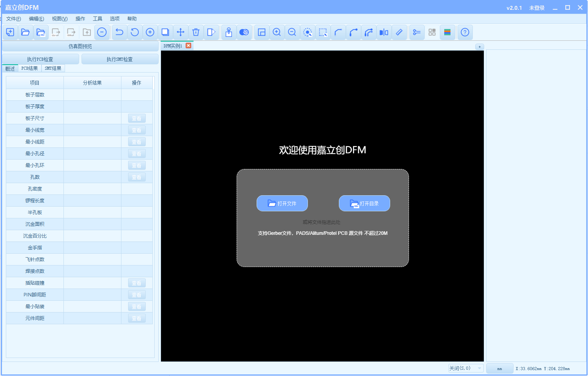Click the flip board icon
588x376 pixels.
[x=211, y=32]
